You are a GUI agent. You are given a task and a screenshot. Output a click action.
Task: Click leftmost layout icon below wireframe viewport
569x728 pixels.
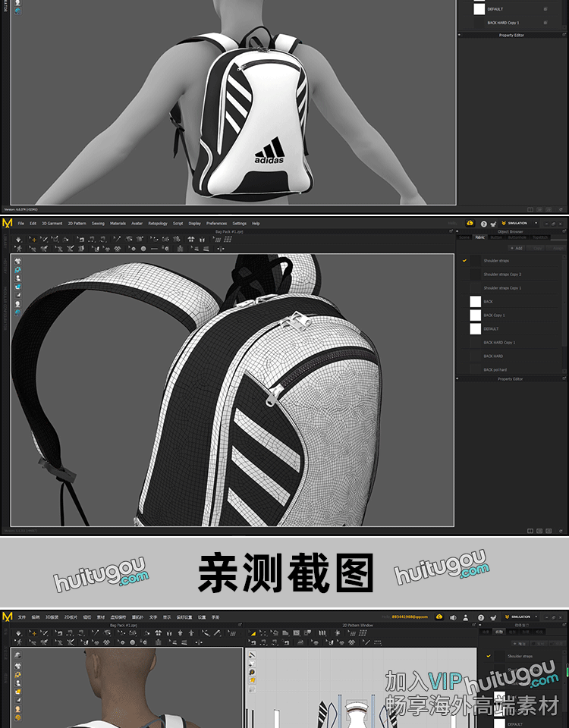[x=530, y=531]
